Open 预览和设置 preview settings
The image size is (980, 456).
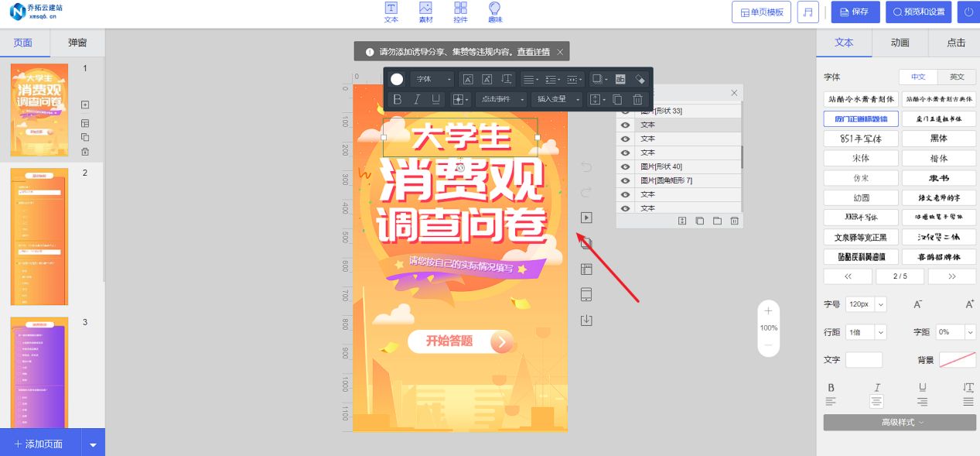[918, 12]
